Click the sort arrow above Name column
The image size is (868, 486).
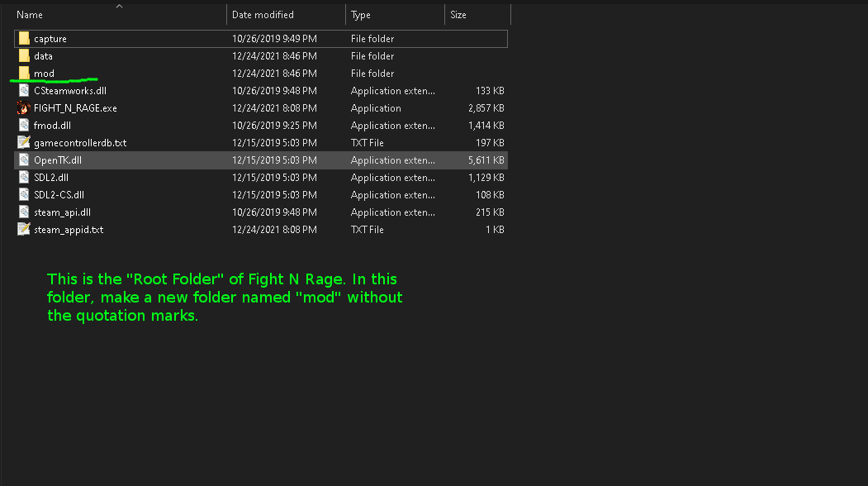(x=119, y=6)
